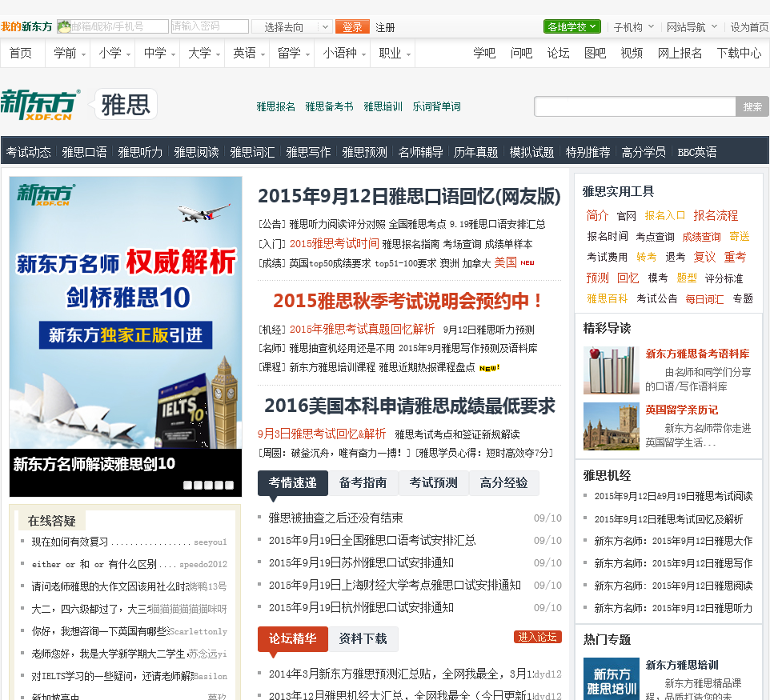Expand the 小语种 nav menu

point(343,53)
